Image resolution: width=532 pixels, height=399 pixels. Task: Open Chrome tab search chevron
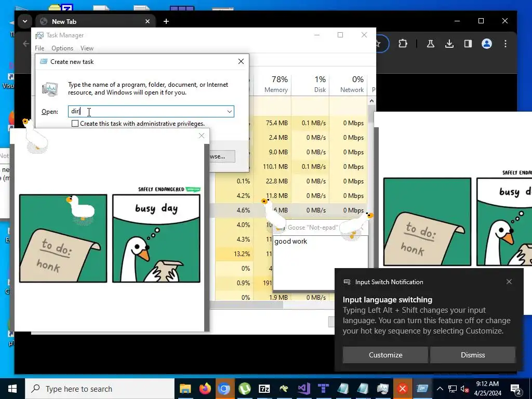[x=25, y=21]
